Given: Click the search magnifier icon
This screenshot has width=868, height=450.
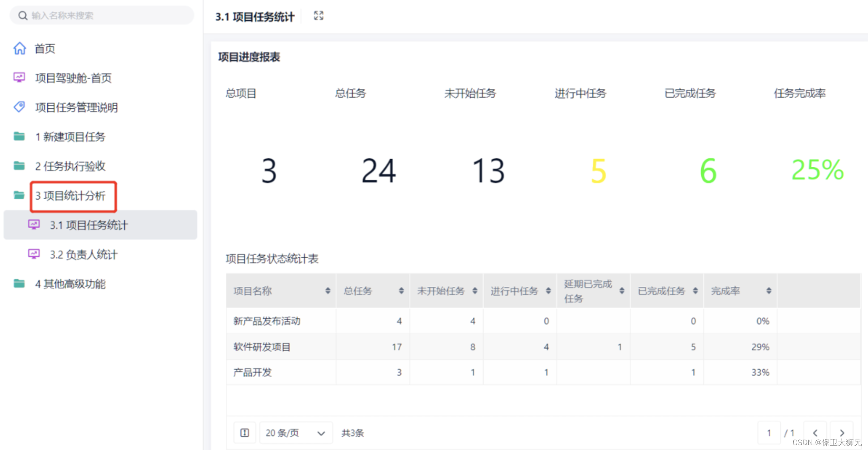Looking at the screenshot, I should [x=23, y=15].
